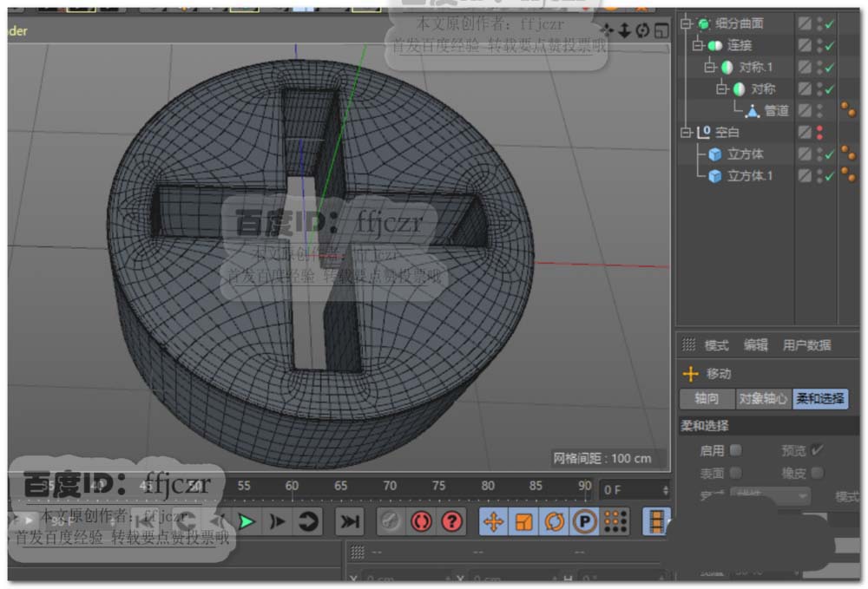Click the point-level animation dots icon
868x589 pixels.
pos(615,521)
